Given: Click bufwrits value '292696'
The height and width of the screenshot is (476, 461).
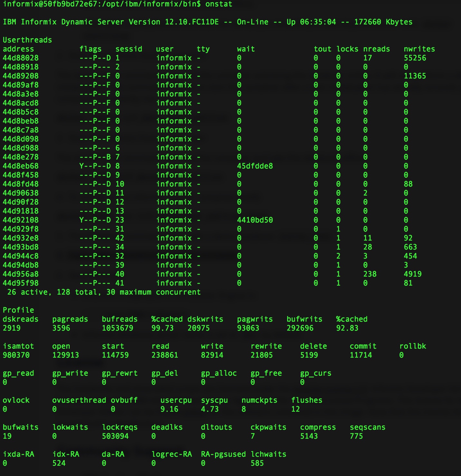Looking at the screenshot, I should pyautogui.click(x=300, y=328).
